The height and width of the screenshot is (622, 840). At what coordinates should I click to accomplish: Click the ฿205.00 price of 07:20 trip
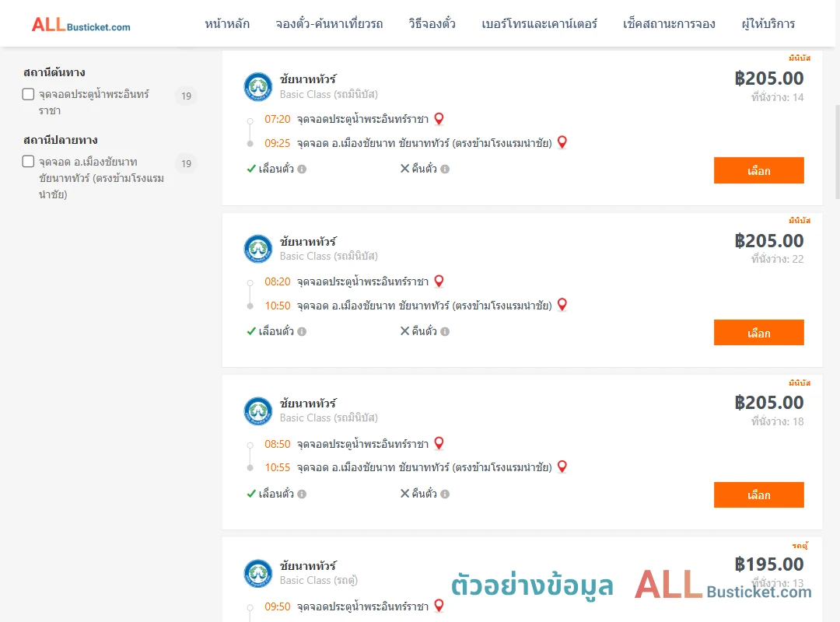tap(768, 79)
